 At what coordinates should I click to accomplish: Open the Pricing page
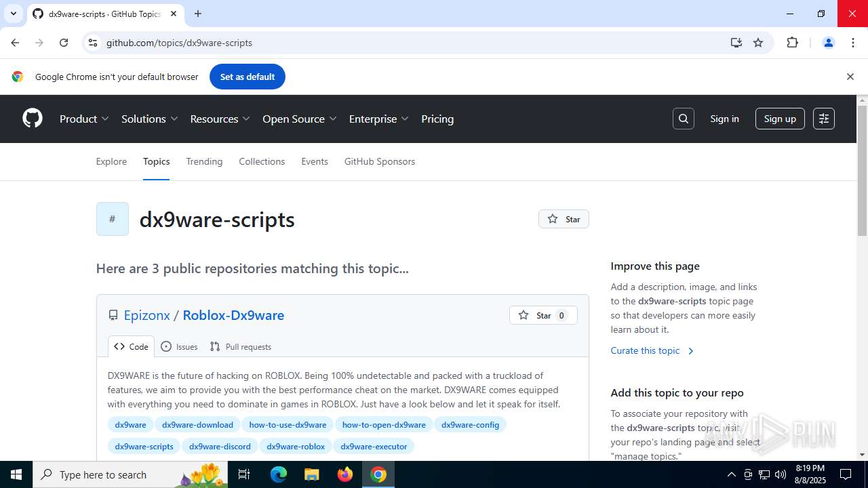pyautogui.click(x=437, y=119)
